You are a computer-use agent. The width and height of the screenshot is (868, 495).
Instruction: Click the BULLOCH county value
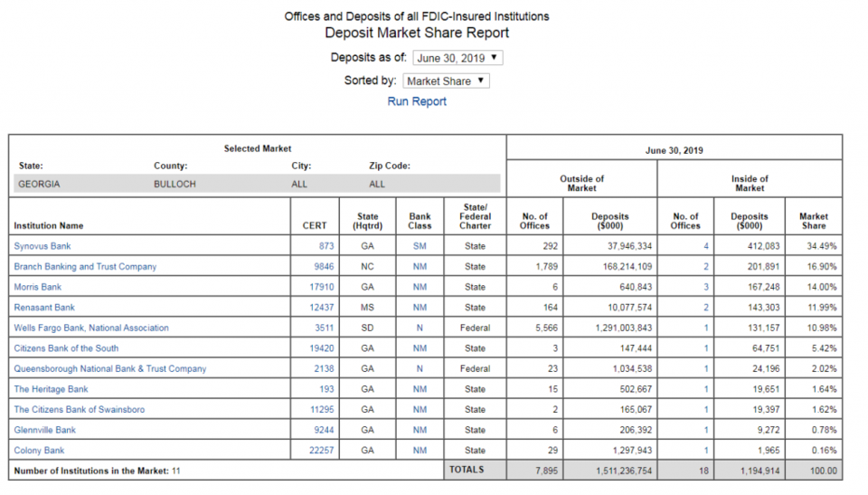click(175, 184)
